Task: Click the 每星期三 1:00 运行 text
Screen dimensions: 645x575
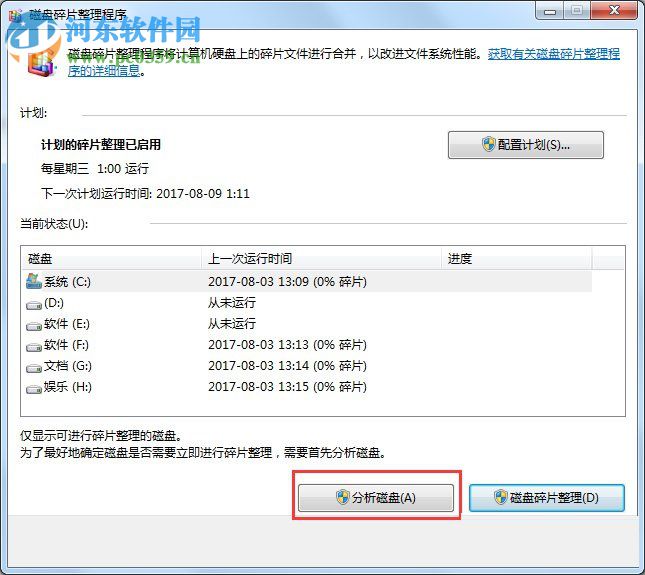Action: (95, 169)
